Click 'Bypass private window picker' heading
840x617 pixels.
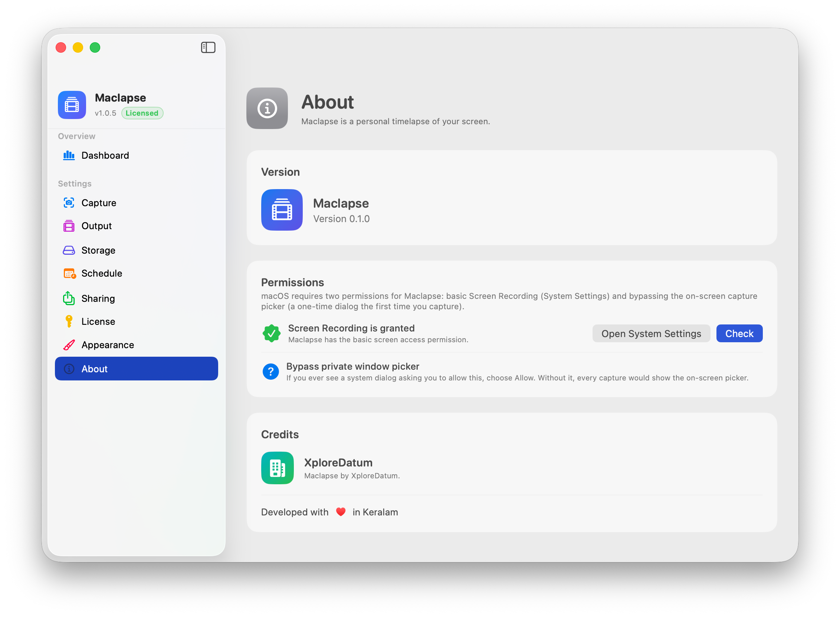352,366
